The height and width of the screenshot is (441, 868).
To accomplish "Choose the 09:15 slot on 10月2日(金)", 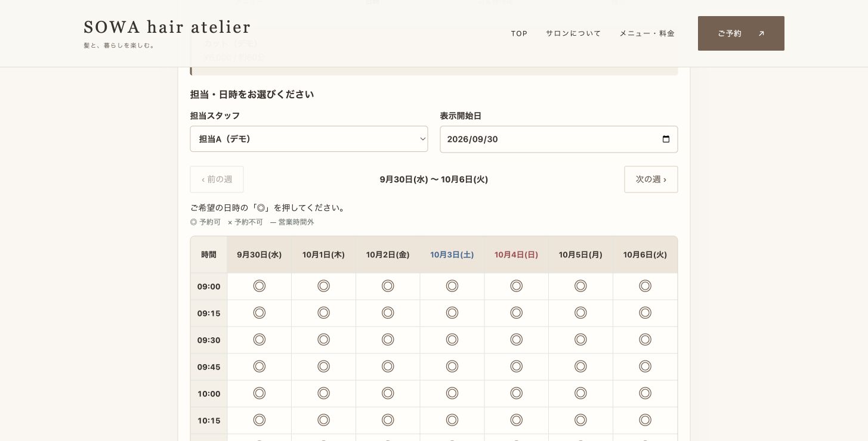I will click(388, 313).
